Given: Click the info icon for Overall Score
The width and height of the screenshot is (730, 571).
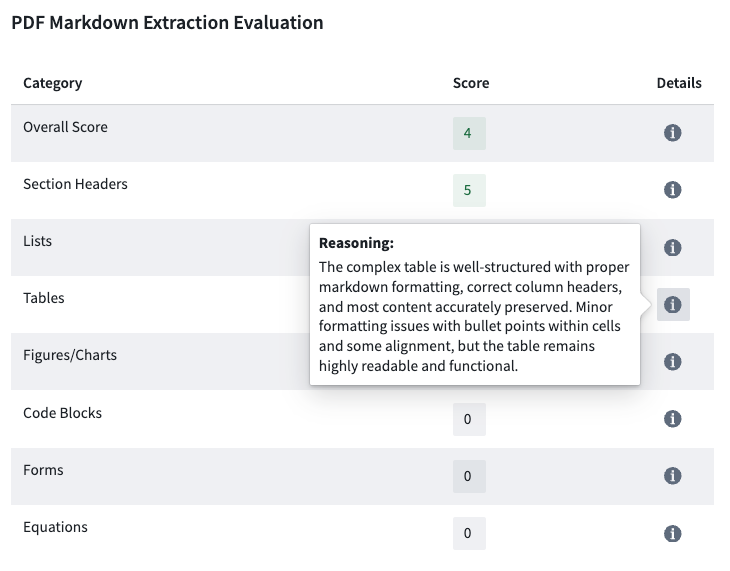Looking at the screenshot, I should pos(673,133).
